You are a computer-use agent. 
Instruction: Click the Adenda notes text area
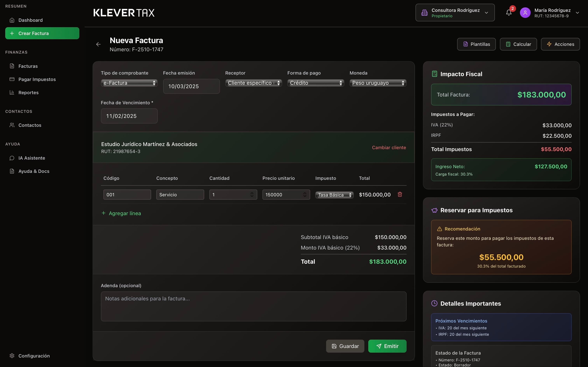click(x=253, y=306)
